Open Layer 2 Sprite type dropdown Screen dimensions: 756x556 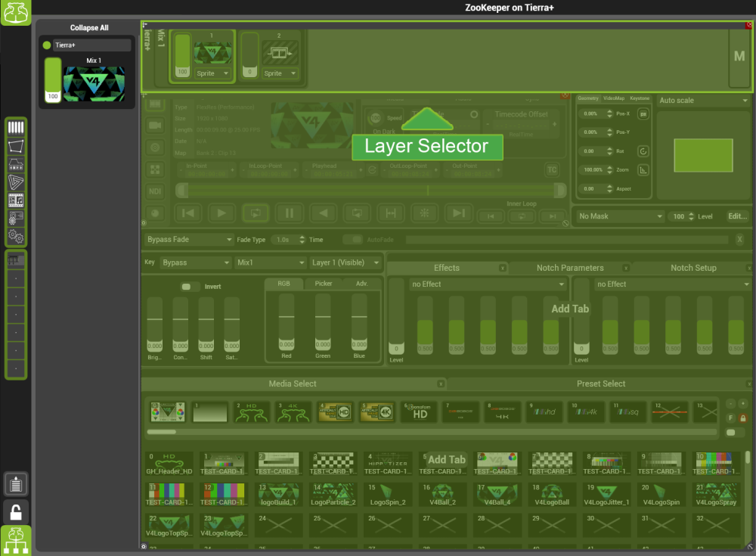(x=280, y=73)
